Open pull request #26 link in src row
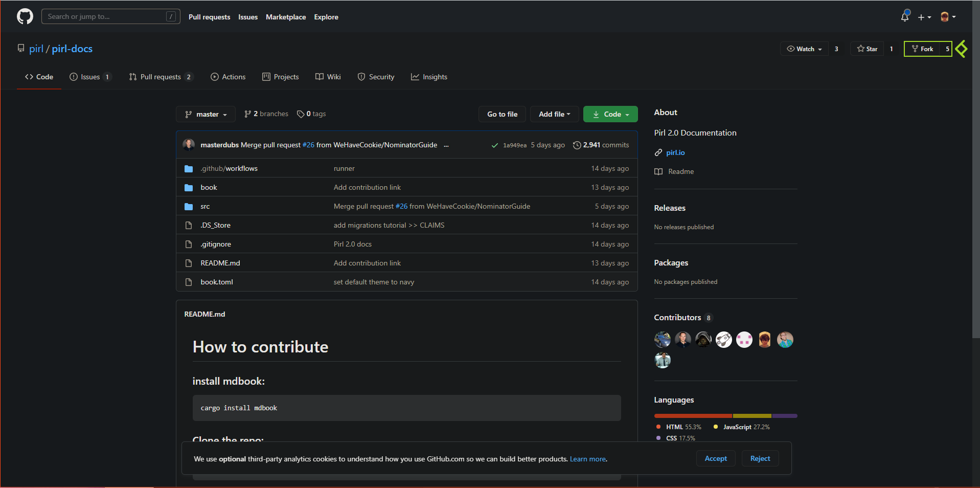 click(x=402, y=206)
